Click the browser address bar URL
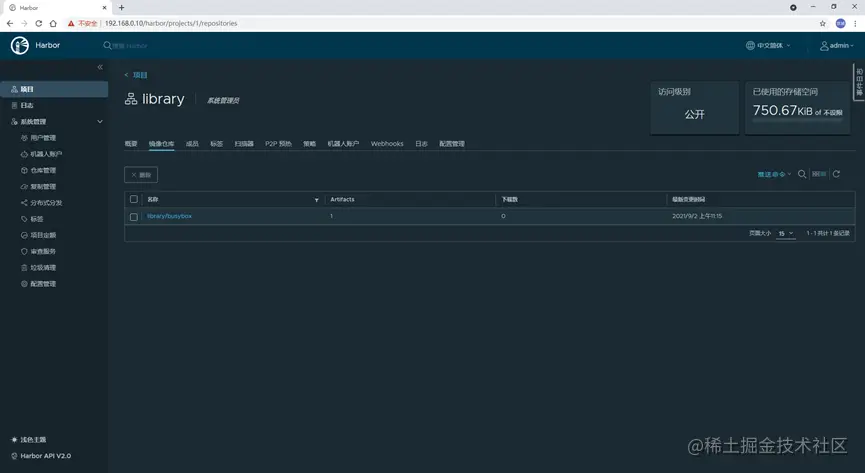The width and height of the screenshot is (865, 473). click(171, 23)
